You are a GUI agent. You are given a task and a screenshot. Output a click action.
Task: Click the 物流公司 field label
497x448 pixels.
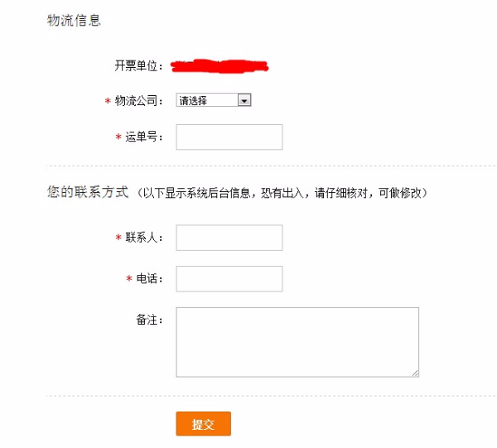point(139,101)
